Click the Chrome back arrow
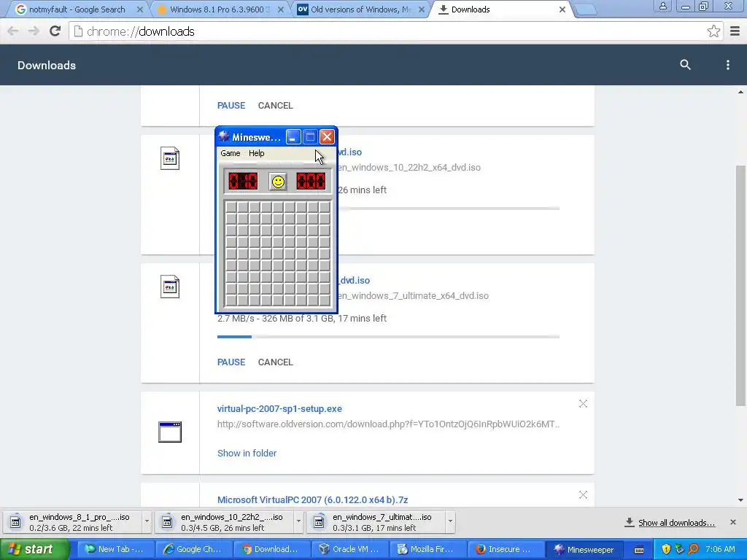Image resolution: width=747 pixels, height=560 pixels. pos(13,31)
